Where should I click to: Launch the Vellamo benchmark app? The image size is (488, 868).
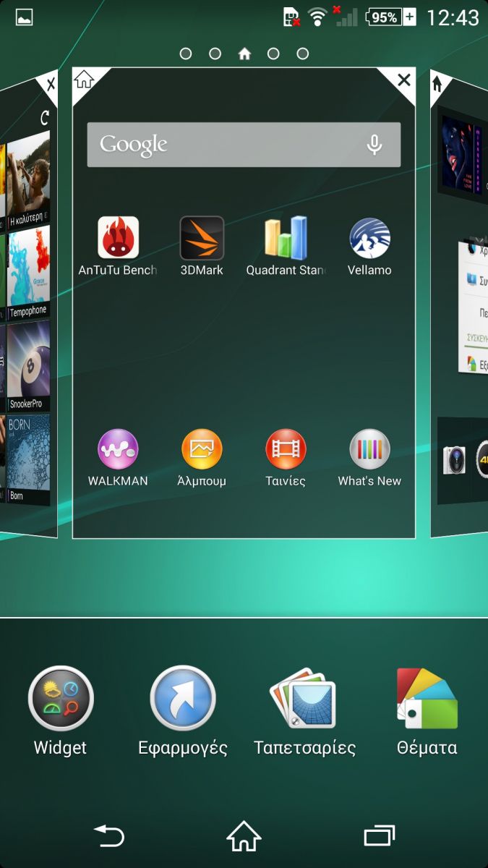tap(369, 238)
